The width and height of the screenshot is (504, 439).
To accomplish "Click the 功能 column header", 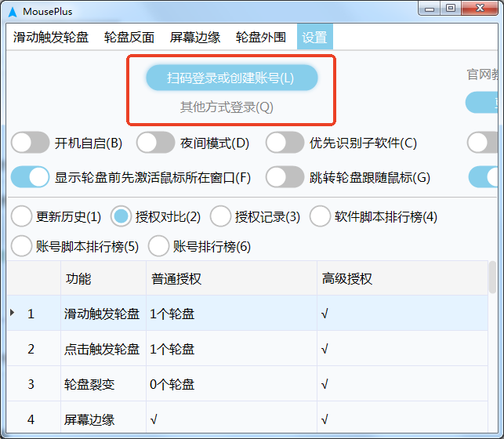I will (103, 278).
